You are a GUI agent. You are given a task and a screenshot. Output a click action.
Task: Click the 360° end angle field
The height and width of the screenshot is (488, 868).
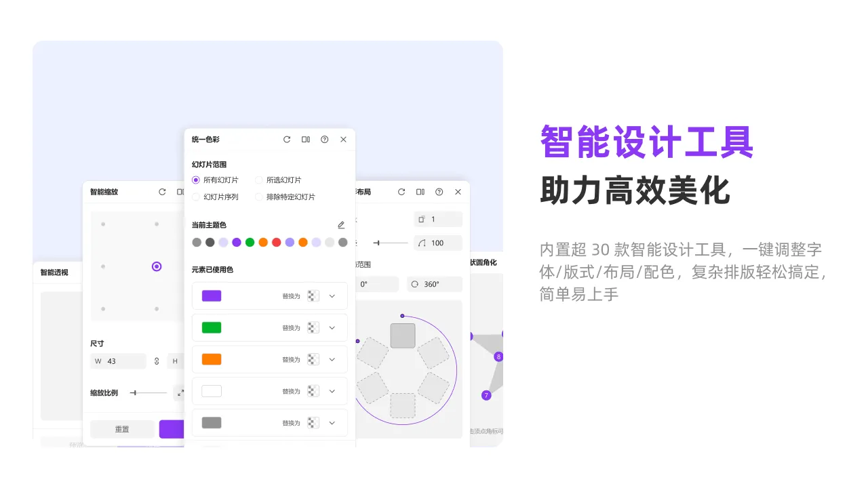coord(435,285)
